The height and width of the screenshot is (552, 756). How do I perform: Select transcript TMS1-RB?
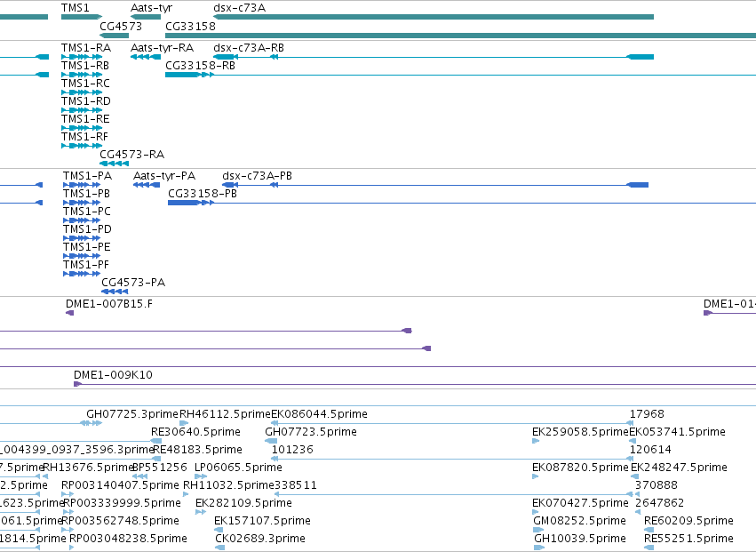tap(85, 66)
